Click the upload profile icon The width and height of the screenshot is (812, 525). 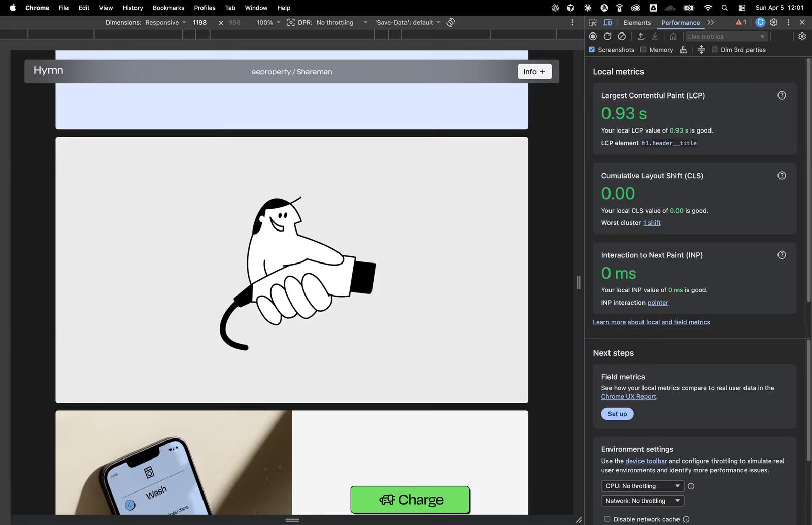click(641, 36)
